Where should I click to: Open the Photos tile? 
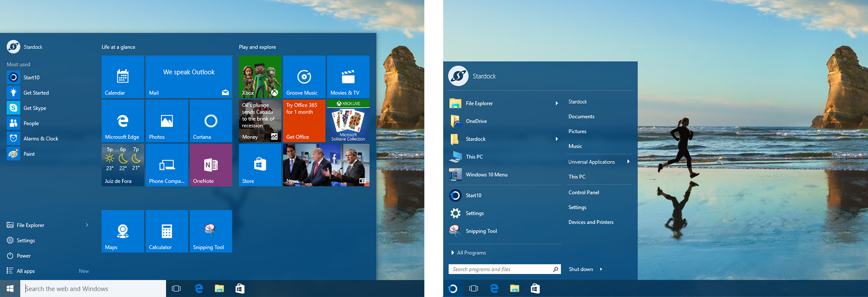(x=167, y=121)
